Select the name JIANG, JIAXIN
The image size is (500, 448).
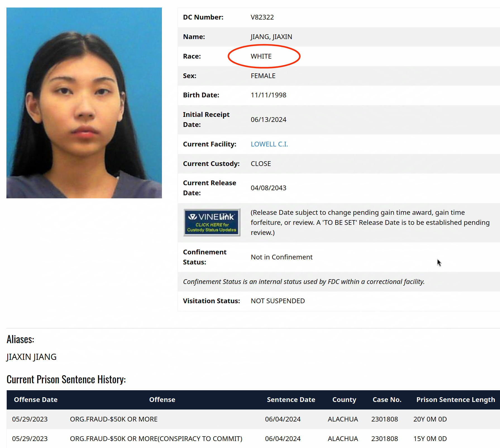click(271, 37)
